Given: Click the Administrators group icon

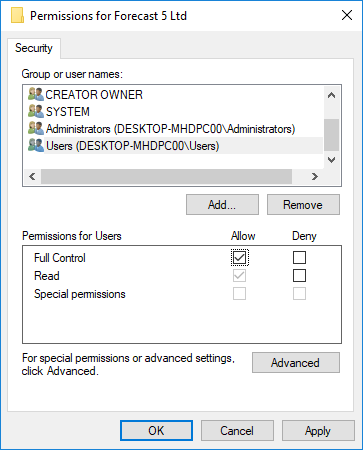Looking at the screenshot, I should click(36, 128).
